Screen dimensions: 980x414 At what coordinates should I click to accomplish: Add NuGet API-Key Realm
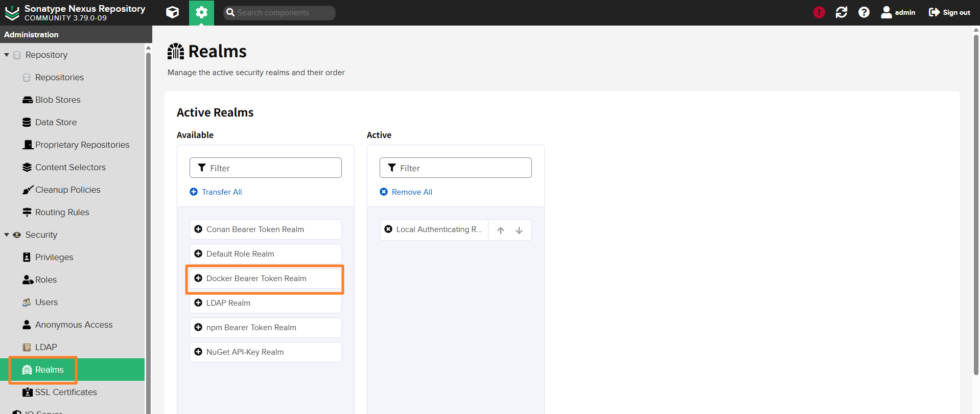pos(266,352)
